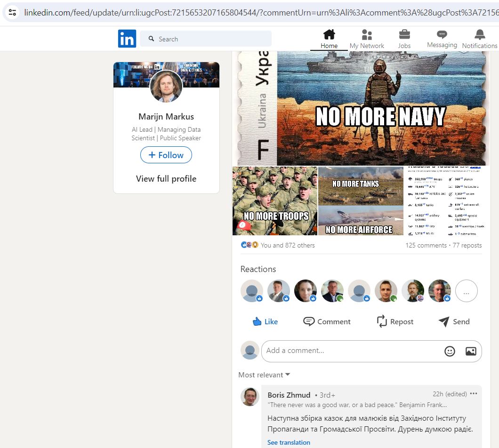Open the NO MORE NAVY stamp image
The image size is (499, 448).
(x=362, y=108)
